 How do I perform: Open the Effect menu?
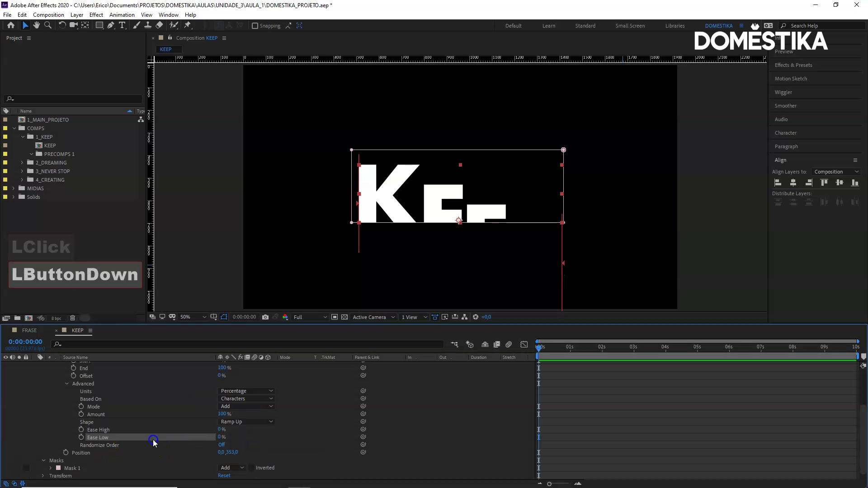coord(96,15)
